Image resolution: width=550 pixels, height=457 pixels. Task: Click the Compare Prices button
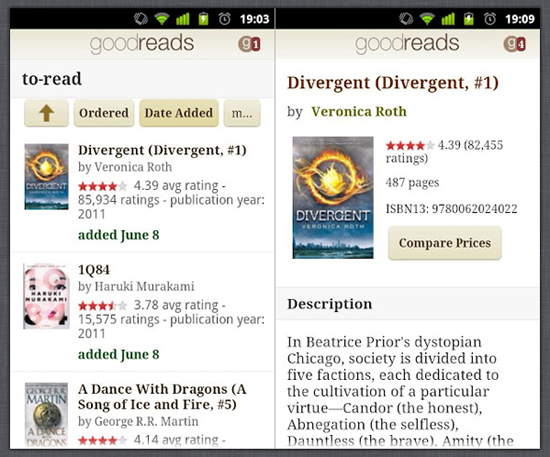[x=445, y=243]
